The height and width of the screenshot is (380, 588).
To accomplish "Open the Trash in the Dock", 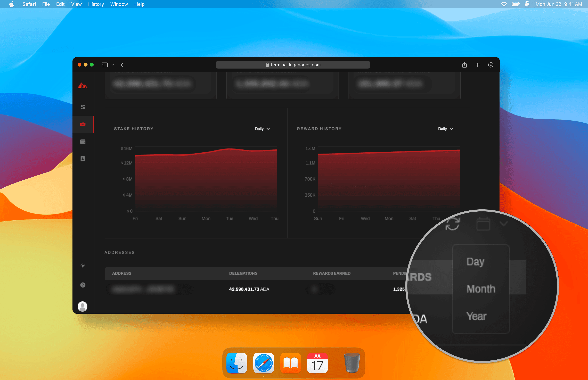I will tap(352, 363).
